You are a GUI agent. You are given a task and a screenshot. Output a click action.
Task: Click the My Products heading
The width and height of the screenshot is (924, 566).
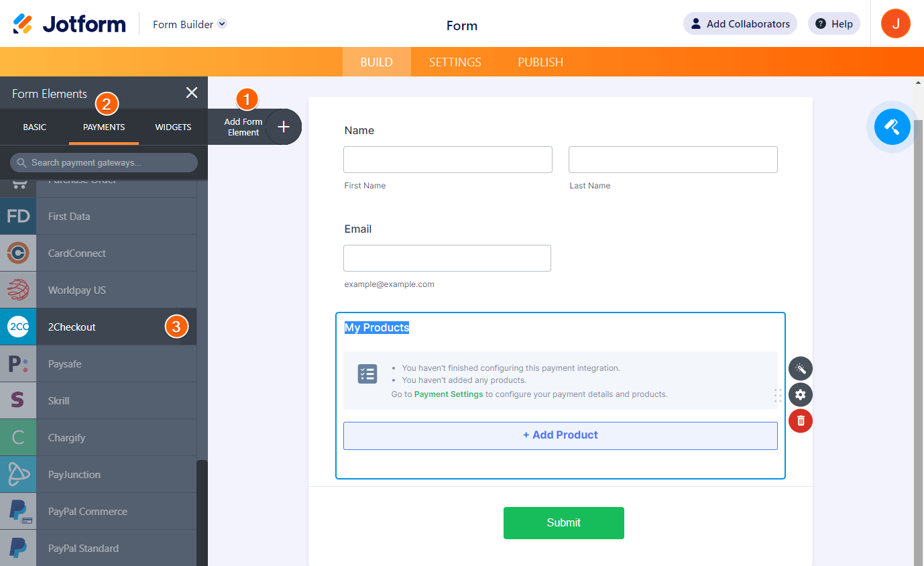(377, 327)
